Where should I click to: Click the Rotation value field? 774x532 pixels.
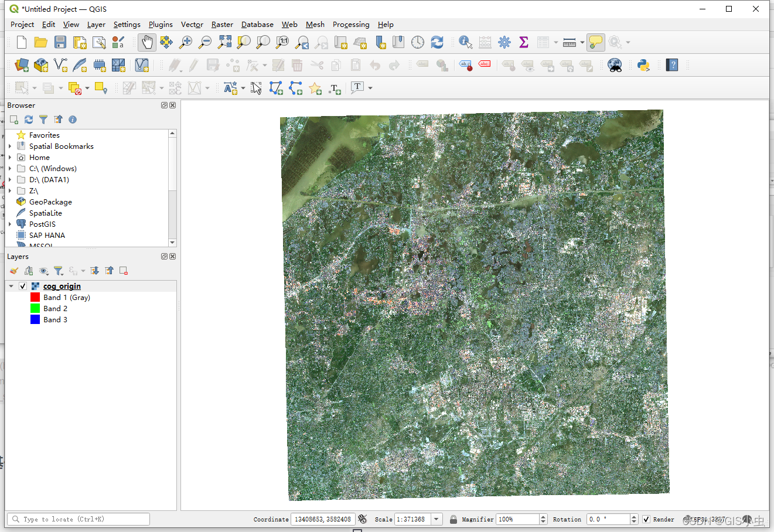[x=608, y=519]
